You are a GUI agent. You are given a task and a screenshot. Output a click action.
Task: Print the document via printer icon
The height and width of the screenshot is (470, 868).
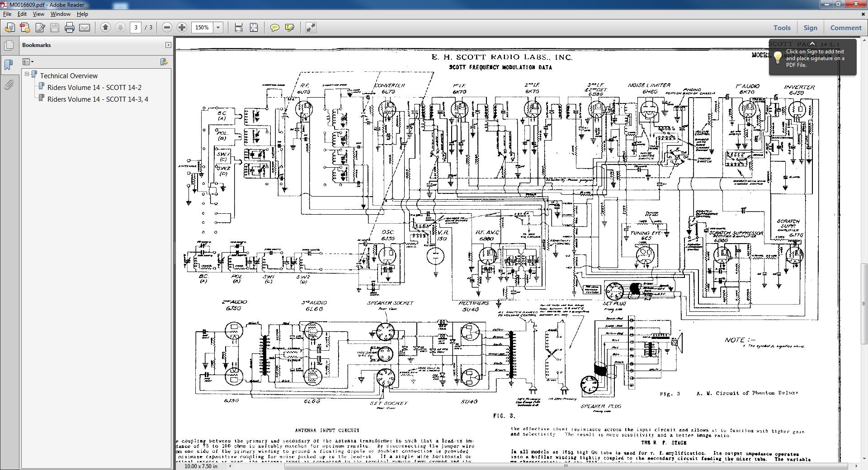click(70, 28)
